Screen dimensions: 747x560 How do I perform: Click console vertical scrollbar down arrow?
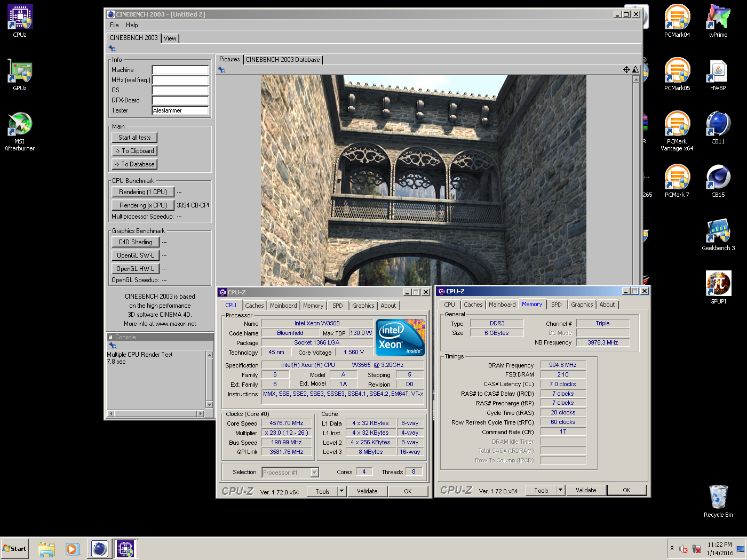[x=209, y=405]
